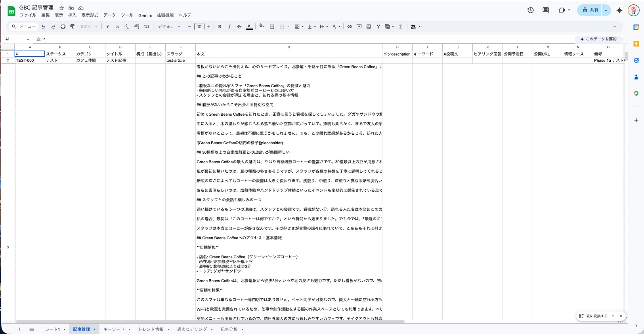Image resolution: width=644 pixels, height=334 pixels.
Task: Click the video call camera icon
Action: point(562,10)
